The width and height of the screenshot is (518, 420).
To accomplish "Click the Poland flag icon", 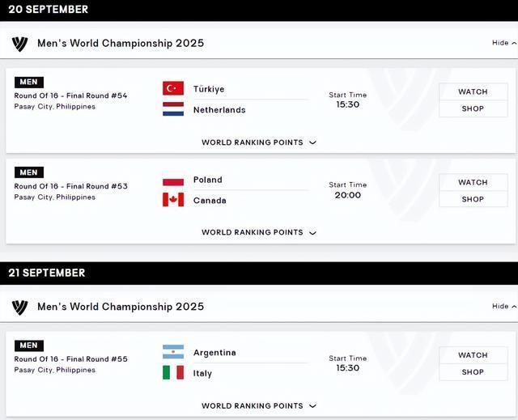I will [173, 180].
